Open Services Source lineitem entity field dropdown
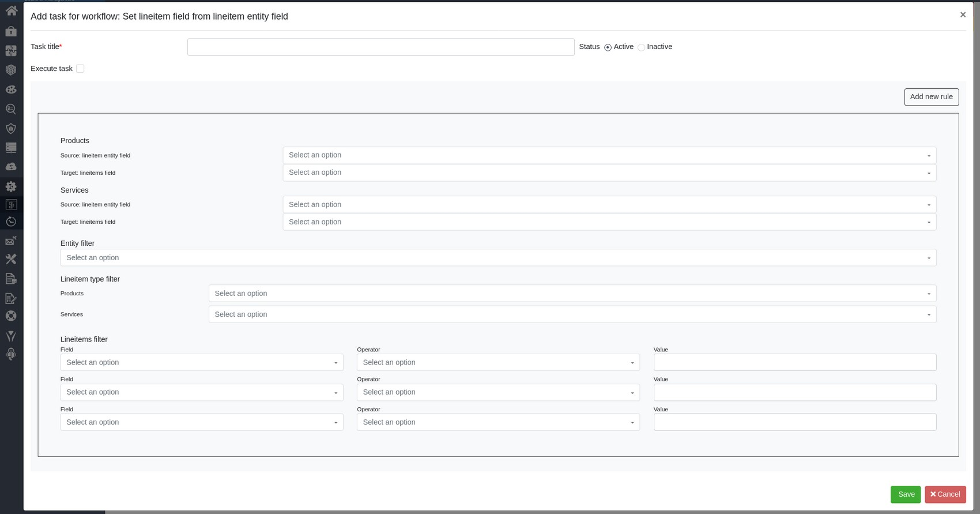 click(609, 205)
